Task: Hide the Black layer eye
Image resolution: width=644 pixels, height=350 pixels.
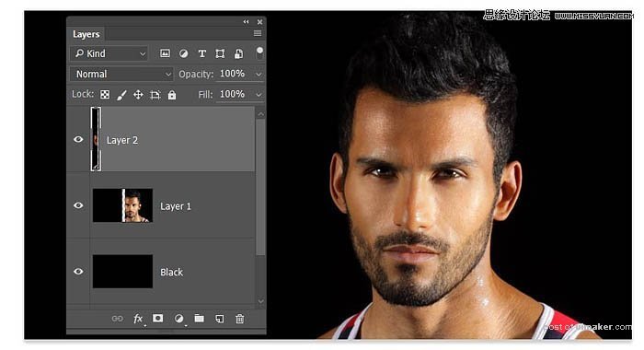Action: [x=78, y=272]
